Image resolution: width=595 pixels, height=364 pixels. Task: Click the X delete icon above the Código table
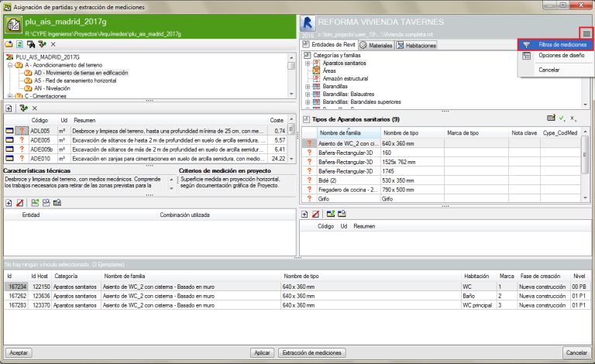click(x=35, y=108)
